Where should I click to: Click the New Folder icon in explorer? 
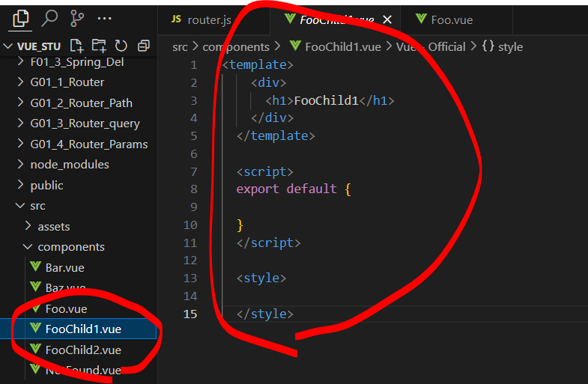(x=99, y=46)
